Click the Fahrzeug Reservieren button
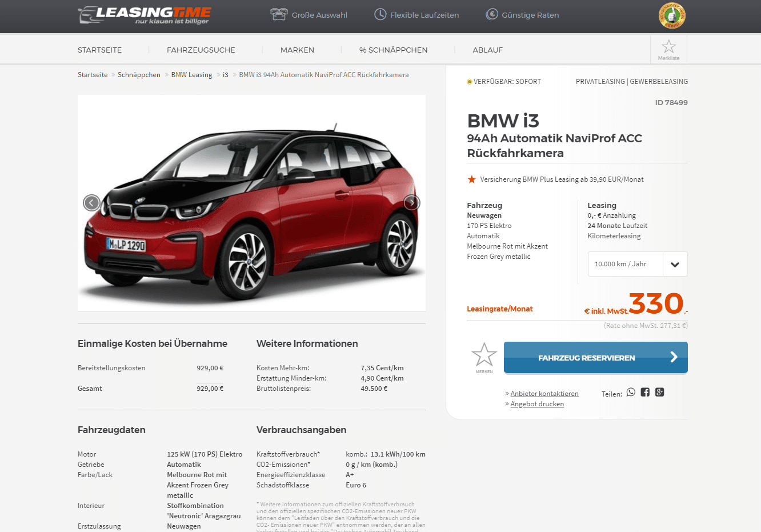Image resolution: width=761 pixels, height=532 pixels. (x=596, y=358)
